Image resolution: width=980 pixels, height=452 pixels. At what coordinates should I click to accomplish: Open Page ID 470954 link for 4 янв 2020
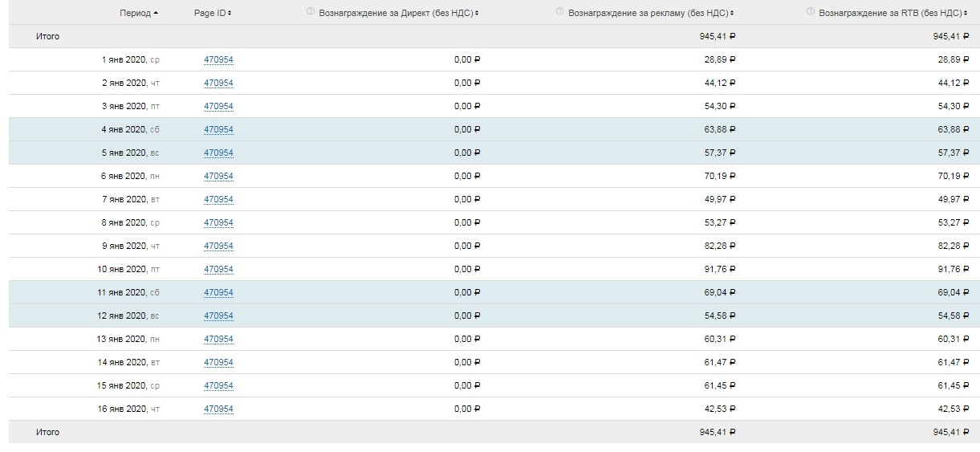pos(218,130)
